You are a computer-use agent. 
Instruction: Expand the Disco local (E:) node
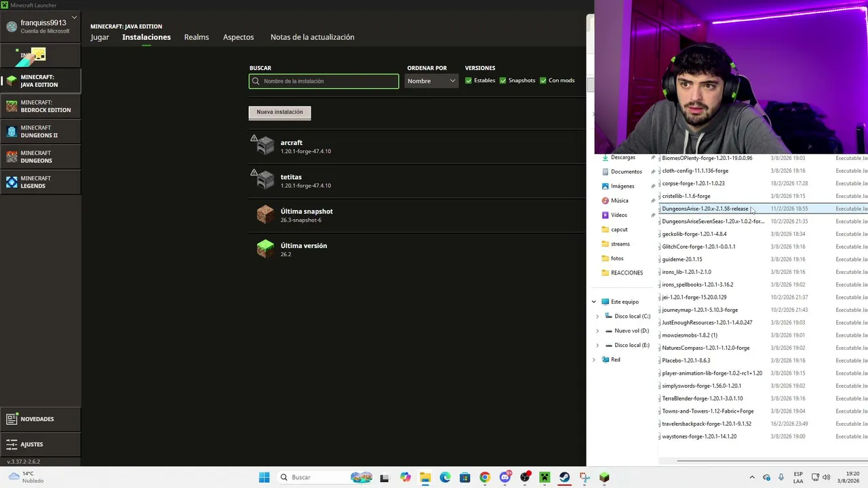(x=597, y=345)
